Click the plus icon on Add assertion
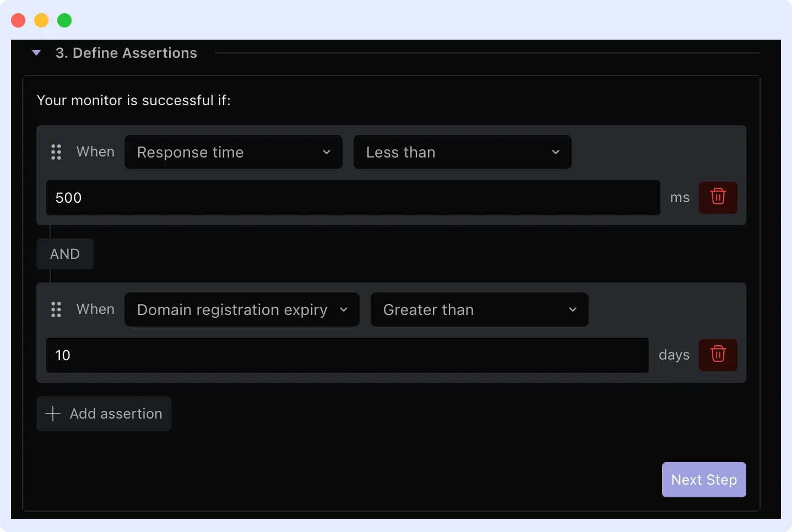This screenshot has width=792, height=532. pyautogui.click(x=52, y=413)
